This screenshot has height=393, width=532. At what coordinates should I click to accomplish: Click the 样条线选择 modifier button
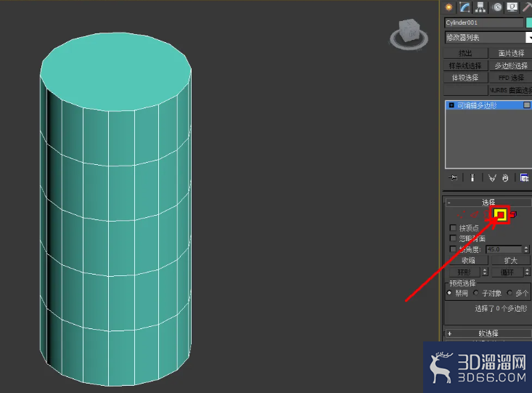point(465,65)
